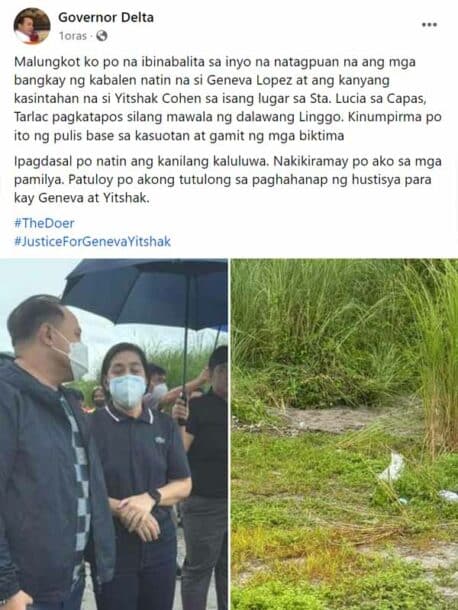This screenshot has height=610, width=458.
Task: Click the paragraph starting "Ipagdasal po natin"
Action: [228, 179]
